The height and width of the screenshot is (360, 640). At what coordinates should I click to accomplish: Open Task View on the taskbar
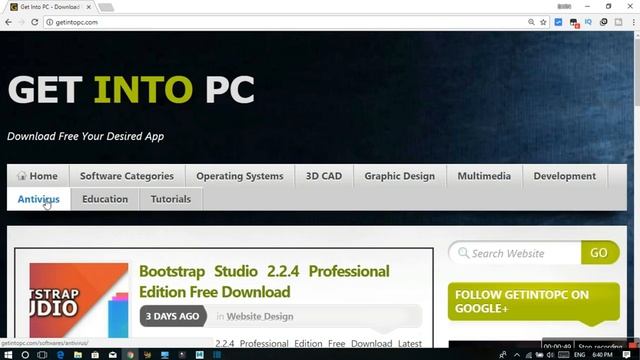[42, 355]
